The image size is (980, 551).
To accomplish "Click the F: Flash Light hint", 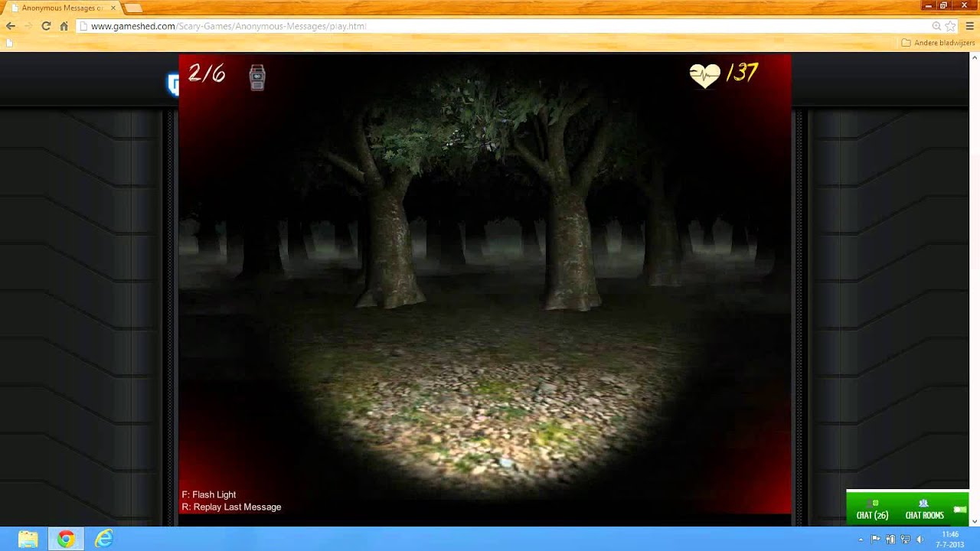I will click(209, 494).
